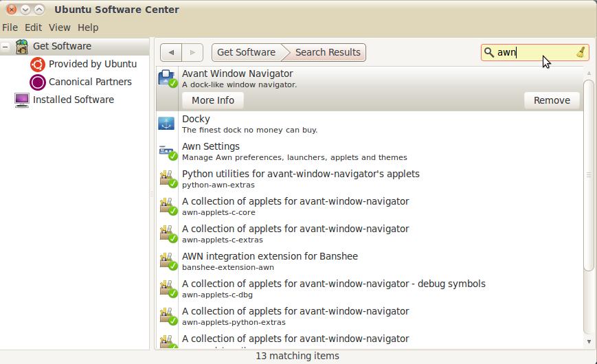Click in the search field containing awn

point(534,52)
